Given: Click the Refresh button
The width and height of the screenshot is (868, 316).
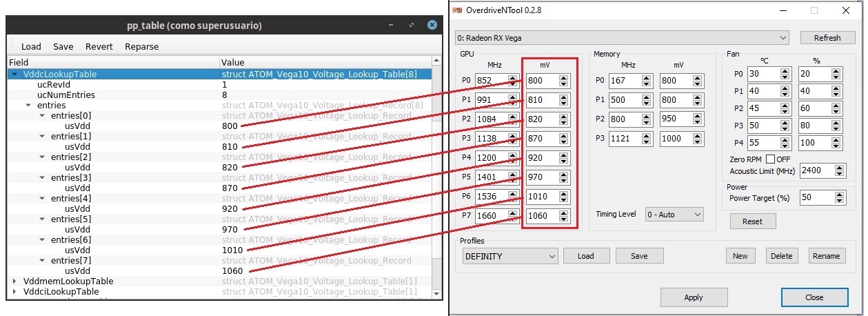Looking at the screenshot, I should click(x=827, y=37).
